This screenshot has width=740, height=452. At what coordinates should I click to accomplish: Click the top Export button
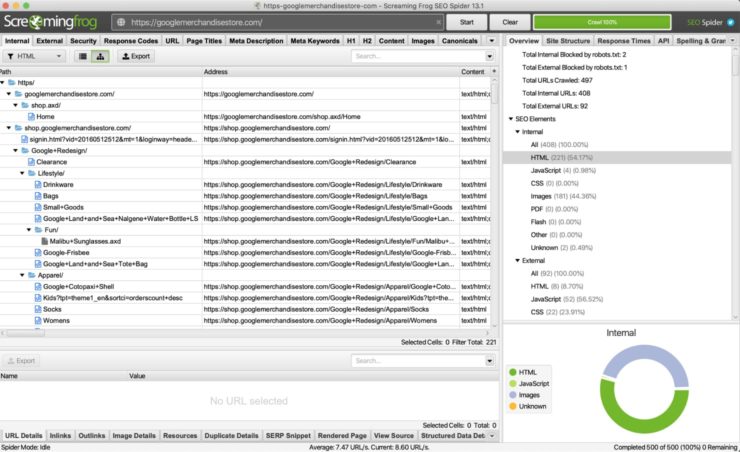tap(136, 56)
